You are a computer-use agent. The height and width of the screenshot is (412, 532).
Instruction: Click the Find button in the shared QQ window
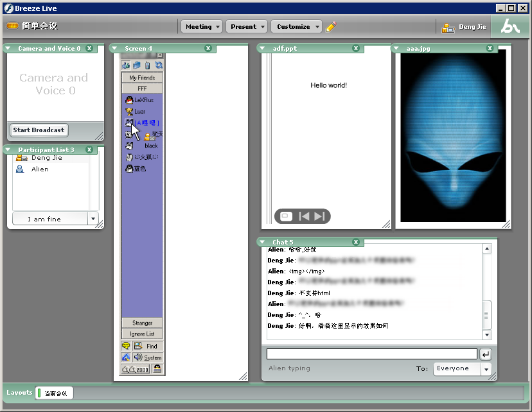pyautogui.click(x=148, y=346)
